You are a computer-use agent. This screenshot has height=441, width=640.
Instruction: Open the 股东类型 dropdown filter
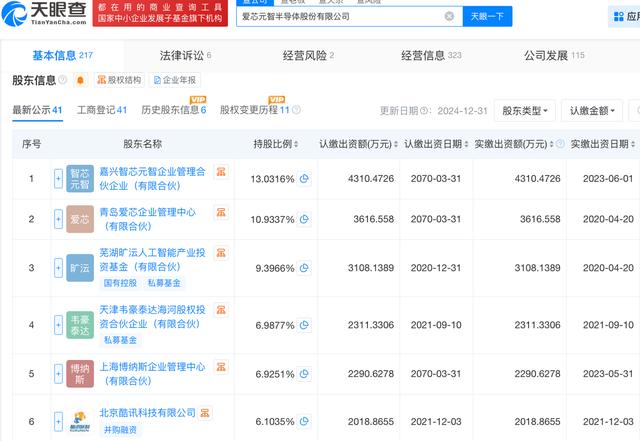pos(526,110)
